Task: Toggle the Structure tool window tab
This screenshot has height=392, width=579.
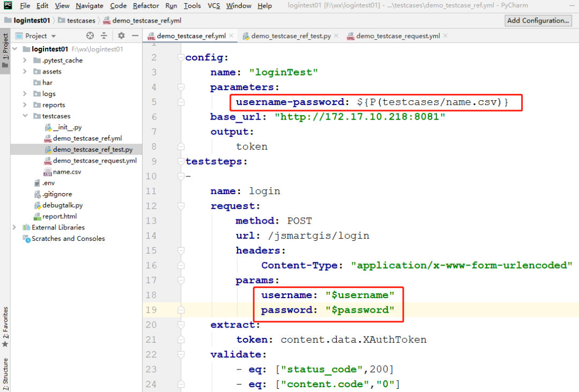Action: 5,373
